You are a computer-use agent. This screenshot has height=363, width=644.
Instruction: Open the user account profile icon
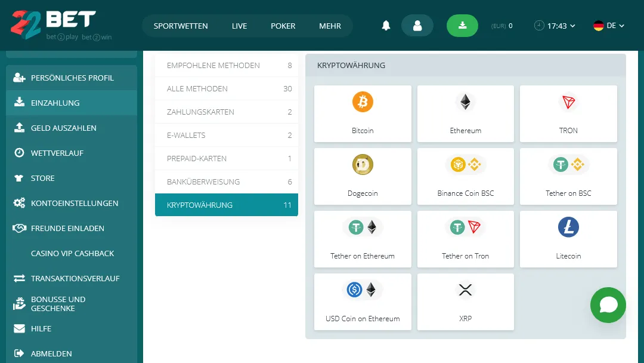tap(417, 26)
